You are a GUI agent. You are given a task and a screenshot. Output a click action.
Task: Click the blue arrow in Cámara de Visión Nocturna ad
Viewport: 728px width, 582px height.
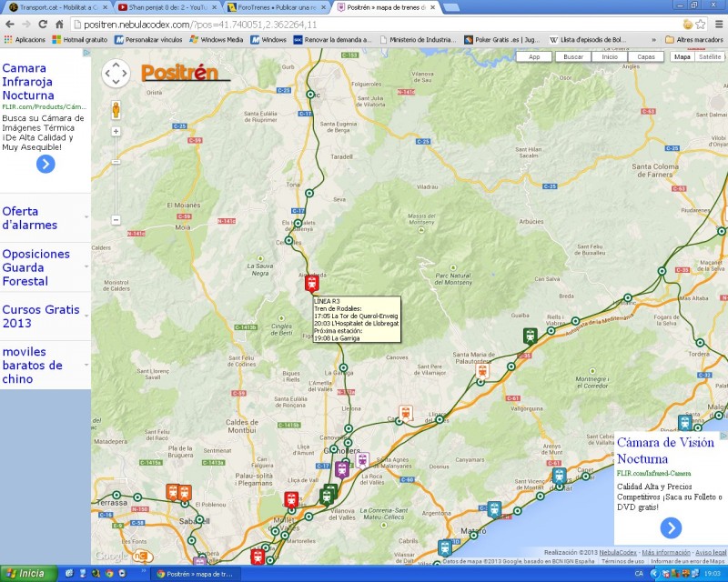(671, 527)
